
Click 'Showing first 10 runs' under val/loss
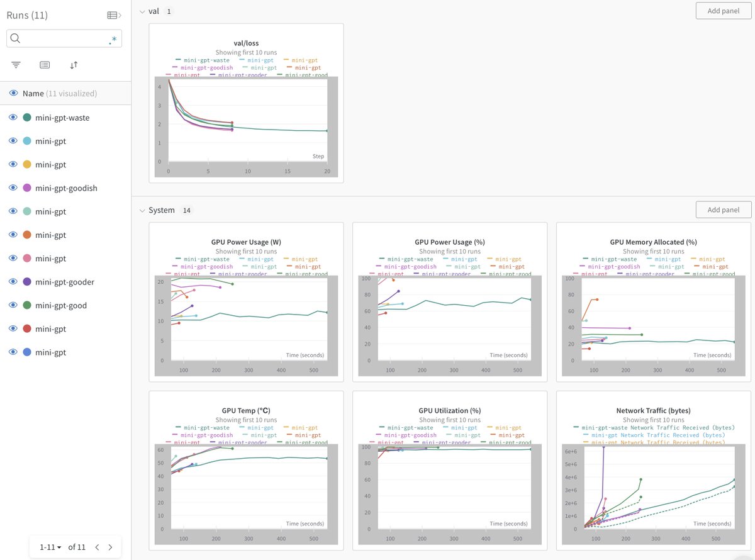[x=246, y=52]
